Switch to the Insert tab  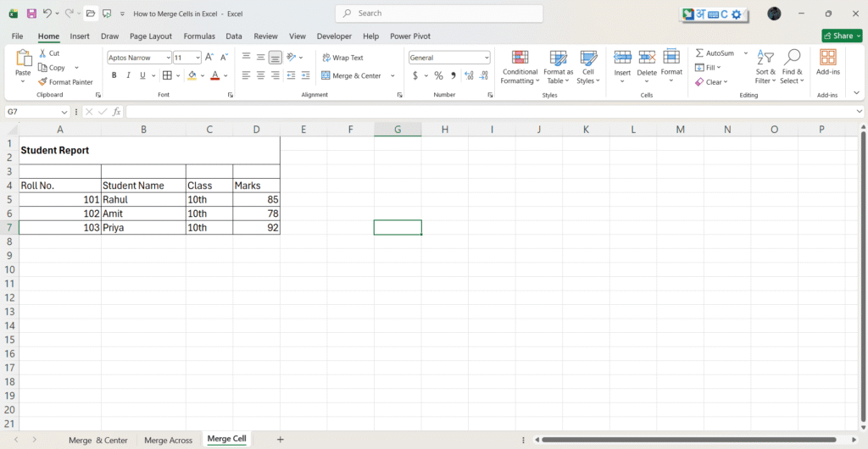click(x=80, y=36)
